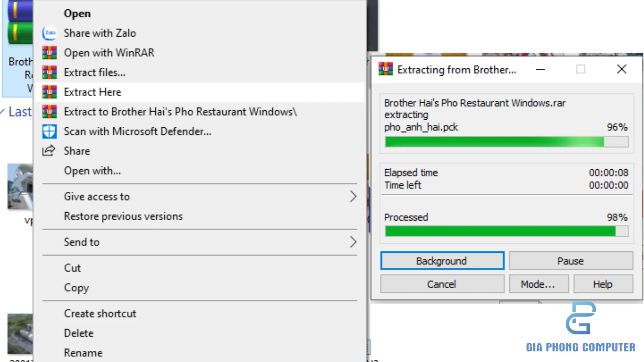Select Create shortcut from the context menu
Image resolution: width=644 pixels, height=362 pixels.
click(x=100, y=314)
